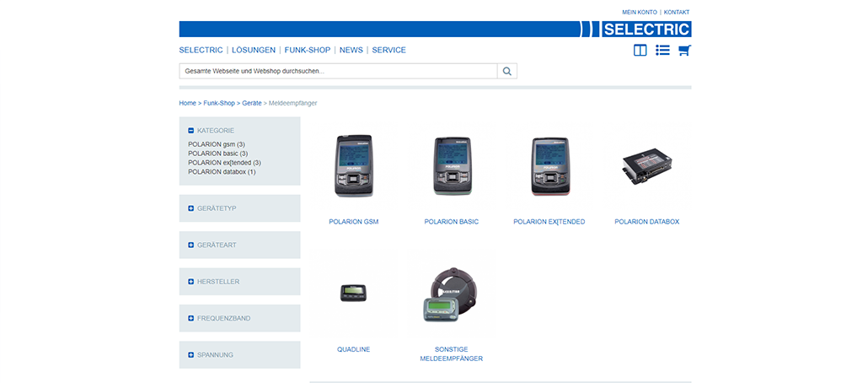The height and width of the screenshot is (383, 868).
Task: Open the POLARION DATABOX product image
Action: click(x=646, y=167)
